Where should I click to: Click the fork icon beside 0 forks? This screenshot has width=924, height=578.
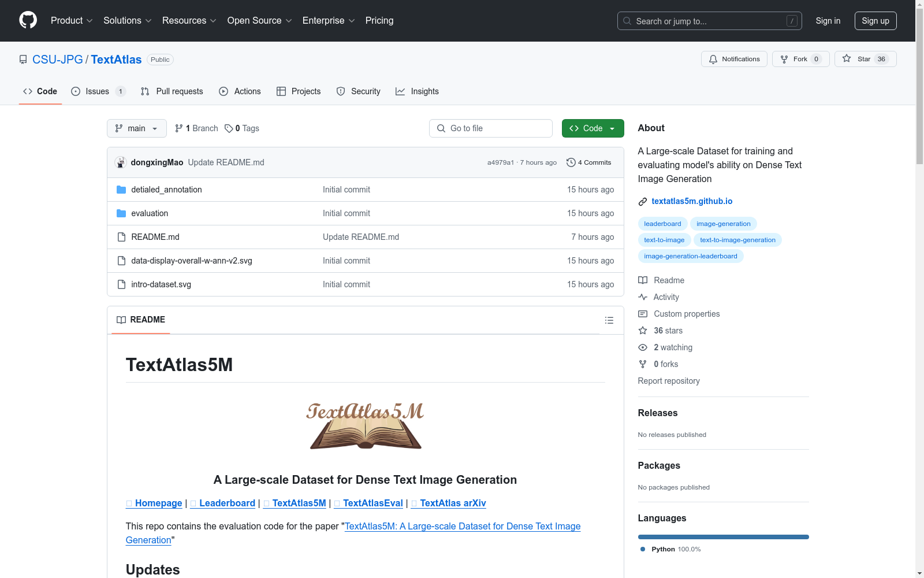[x=643, y=364]
